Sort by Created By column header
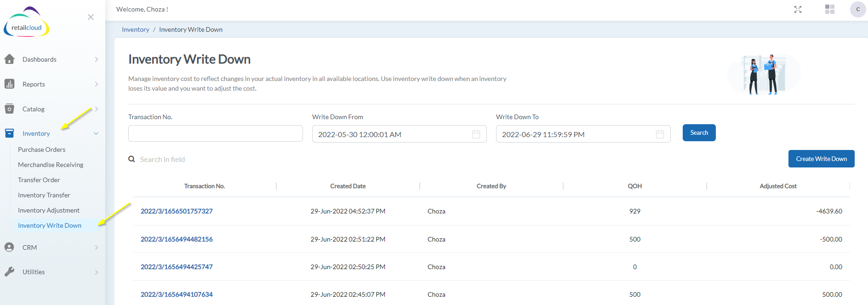Screen dimensions: 868x305 [491, 186]
